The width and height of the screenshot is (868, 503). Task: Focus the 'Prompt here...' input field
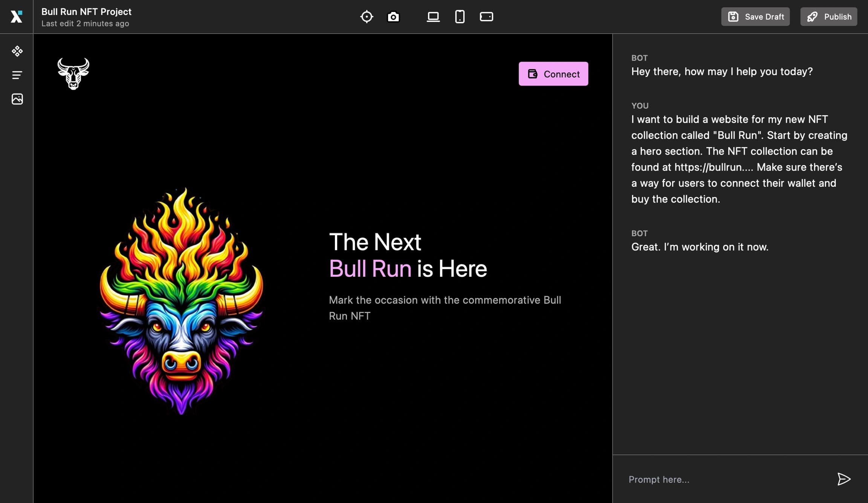point(727,479)
